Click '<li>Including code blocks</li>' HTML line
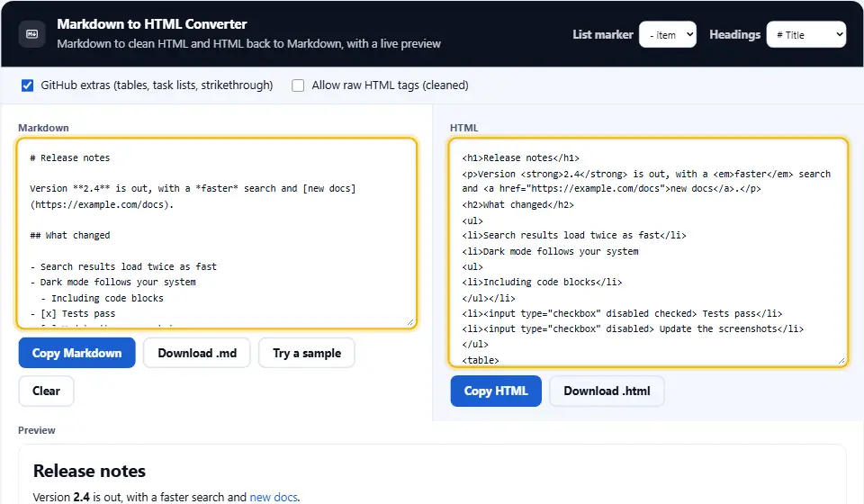This screenshot has width=864, height=504. pyautogui.click(x=542, y=282)
